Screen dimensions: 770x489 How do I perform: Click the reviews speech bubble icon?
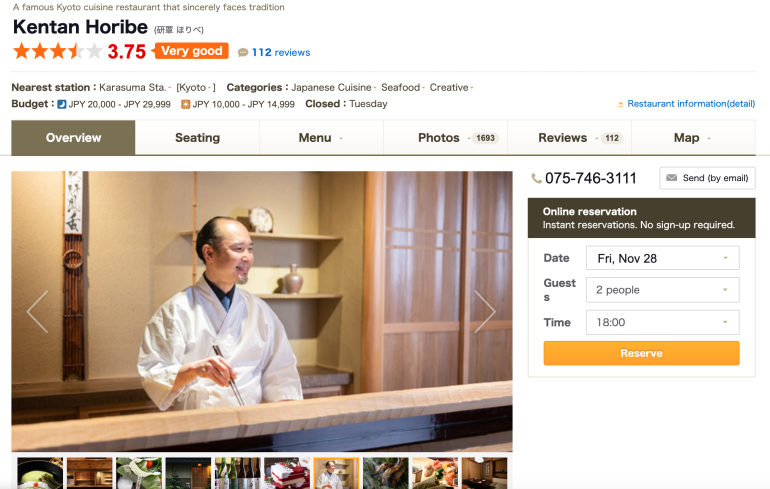(243, 53)
